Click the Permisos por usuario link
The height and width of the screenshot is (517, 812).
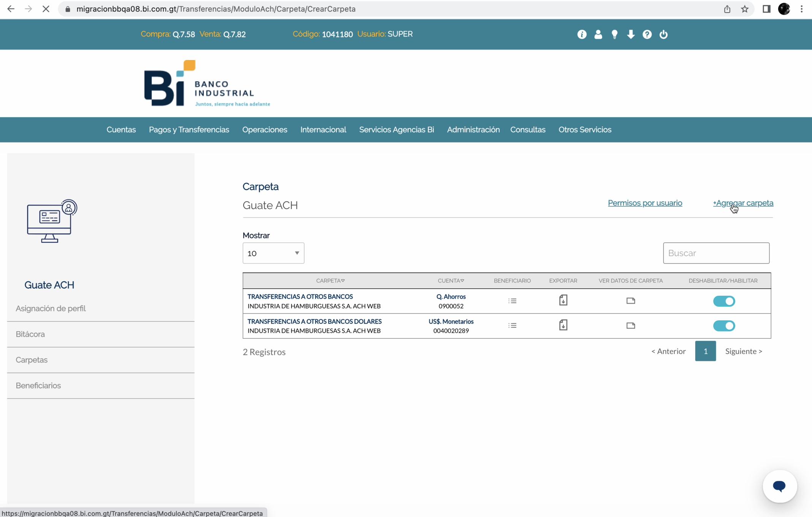[x=645, y=203]
